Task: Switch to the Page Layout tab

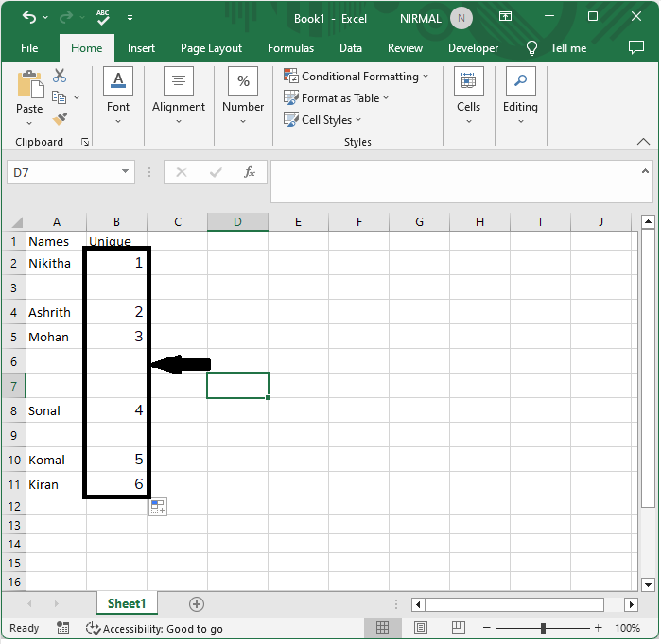Action: coord(211,48)
